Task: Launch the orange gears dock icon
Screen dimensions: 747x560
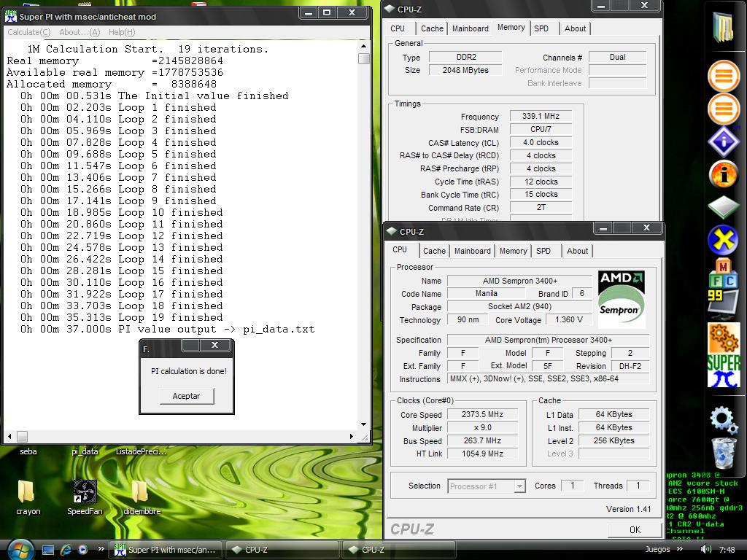Action: pos(723,338)
